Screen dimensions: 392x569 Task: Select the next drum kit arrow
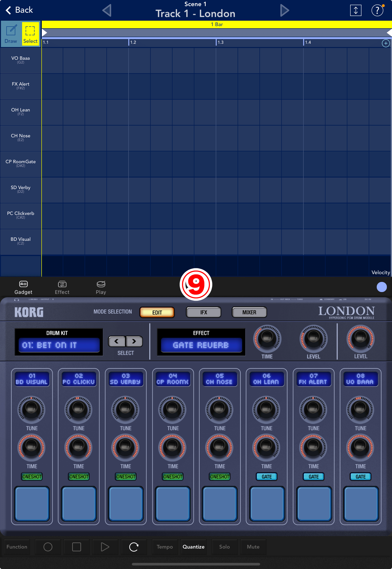[134, 341]
